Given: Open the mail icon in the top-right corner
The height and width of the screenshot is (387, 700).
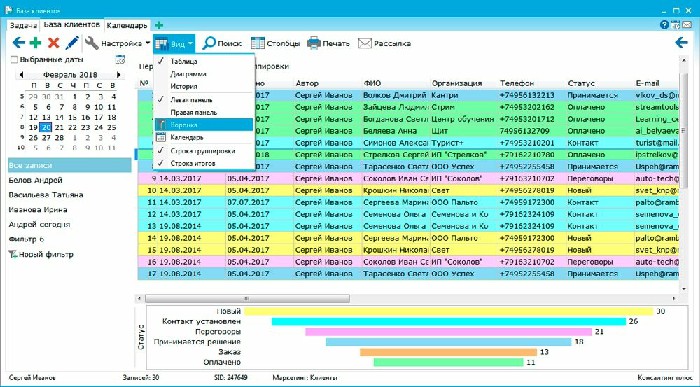Looking at the screenshot, I should tap(687, 25).
